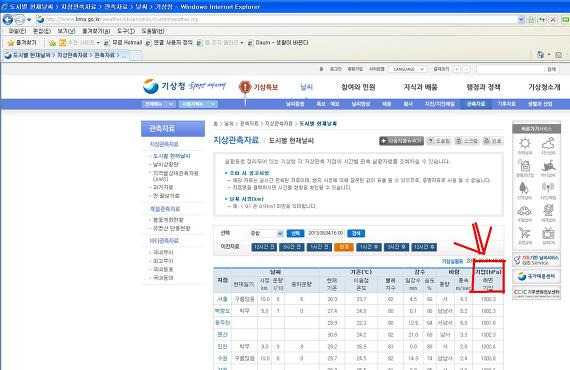Click the 도움말 button in the page header
Image resolution: width=570 pixels, height=370 pixels.
[x=439, y=141]
